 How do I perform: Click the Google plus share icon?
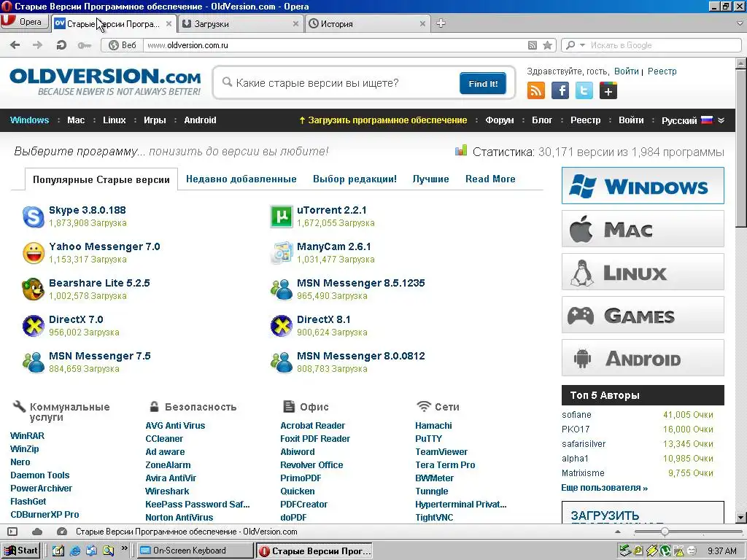point(608,90)
